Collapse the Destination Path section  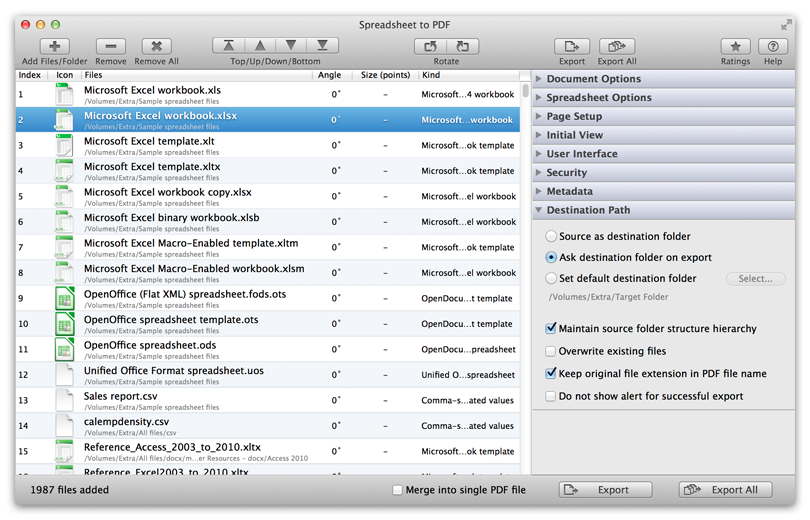pyautogui.click(x=588, y=210)
